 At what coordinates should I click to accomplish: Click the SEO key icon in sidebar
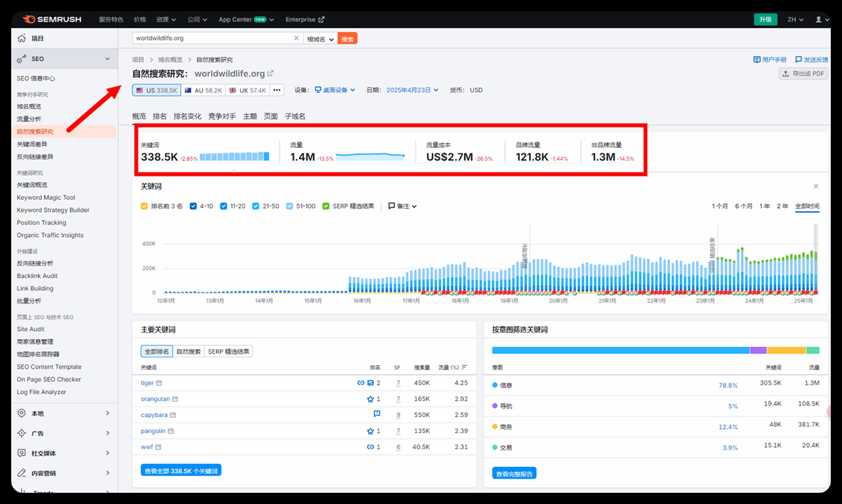22,59
